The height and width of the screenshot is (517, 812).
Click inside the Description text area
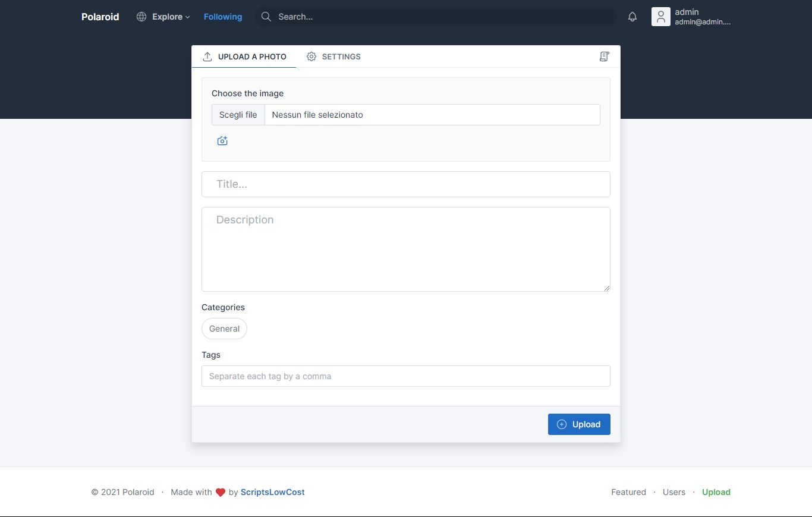click(405, 249)
